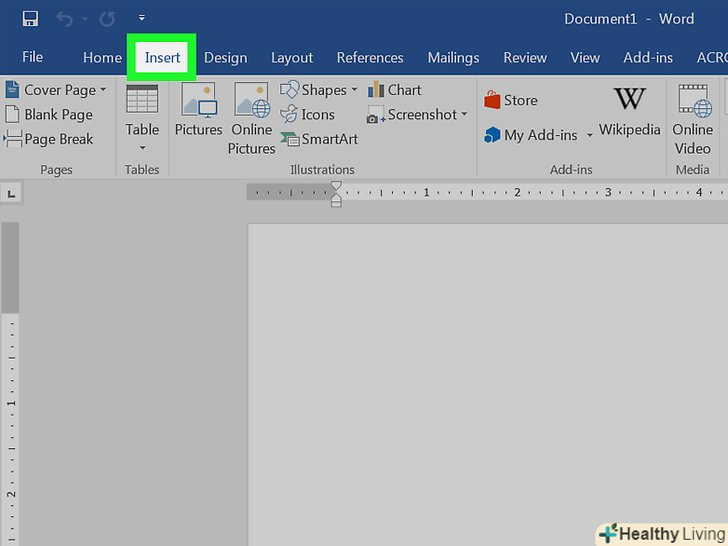This screenshot has width=728, height=546.
Task: Click the Undo arrow icon
Action: point(65,18)
